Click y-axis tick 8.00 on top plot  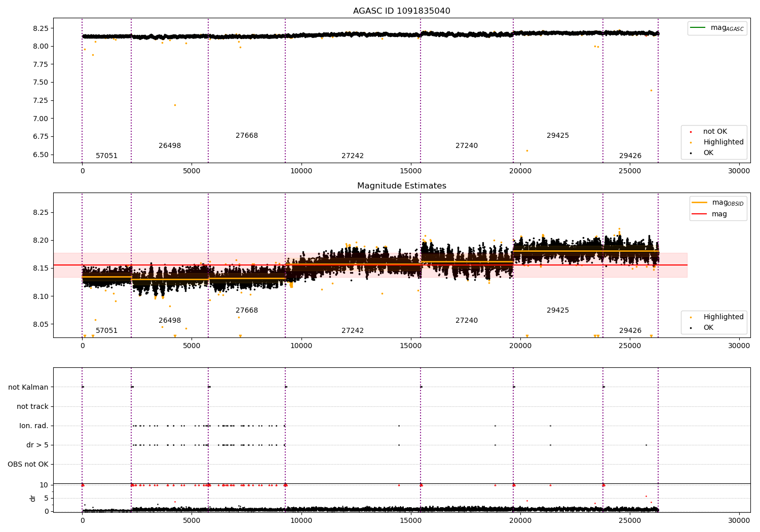tap(41, 47)
